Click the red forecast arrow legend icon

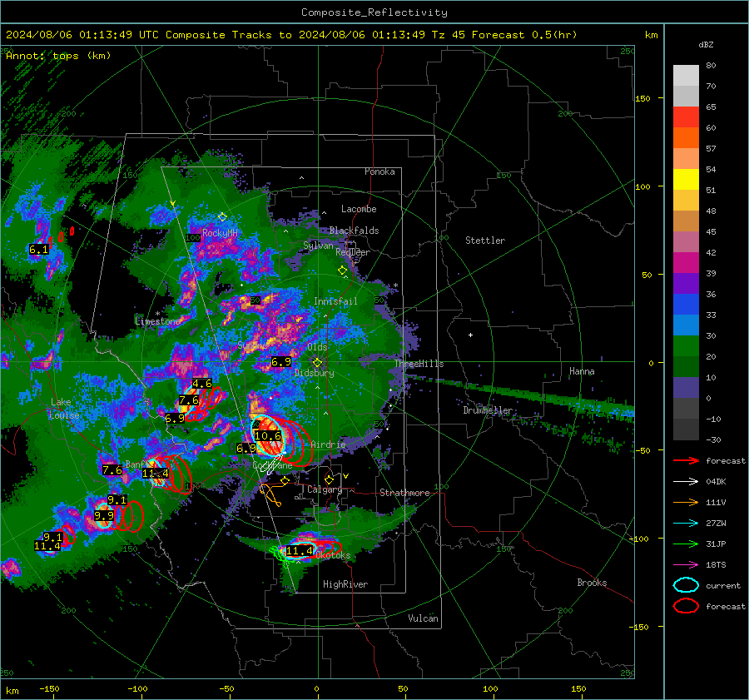686,460
